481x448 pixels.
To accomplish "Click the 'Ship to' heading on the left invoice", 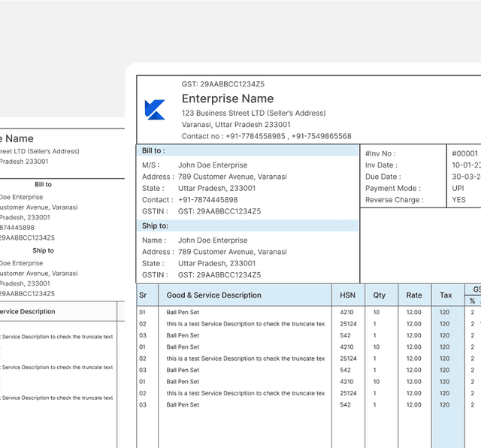I will [x=44, y=250].
